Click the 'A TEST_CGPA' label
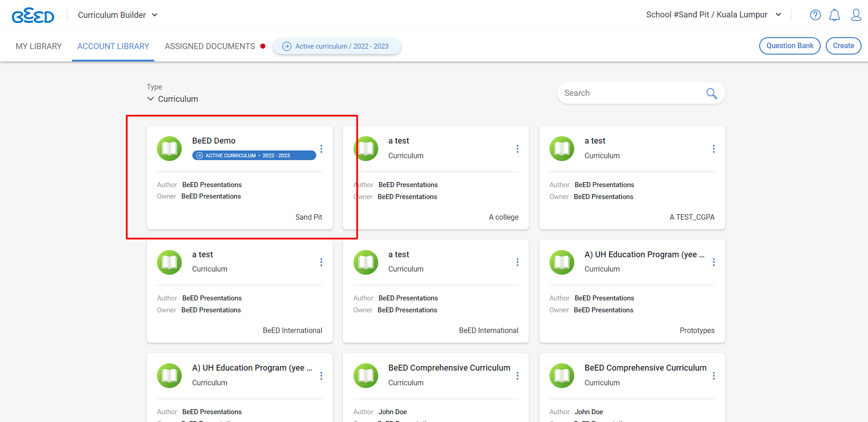Viewport: 868px width, 422px height. click(x=692, y=217)
